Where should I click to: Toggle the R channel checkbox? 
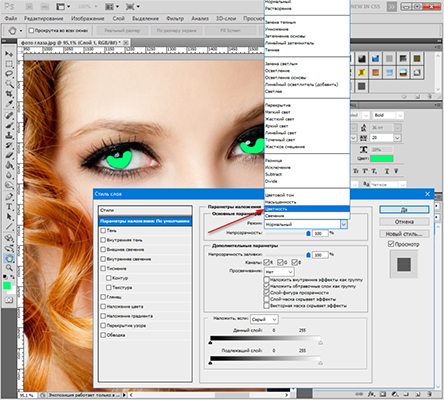(267, 262)
